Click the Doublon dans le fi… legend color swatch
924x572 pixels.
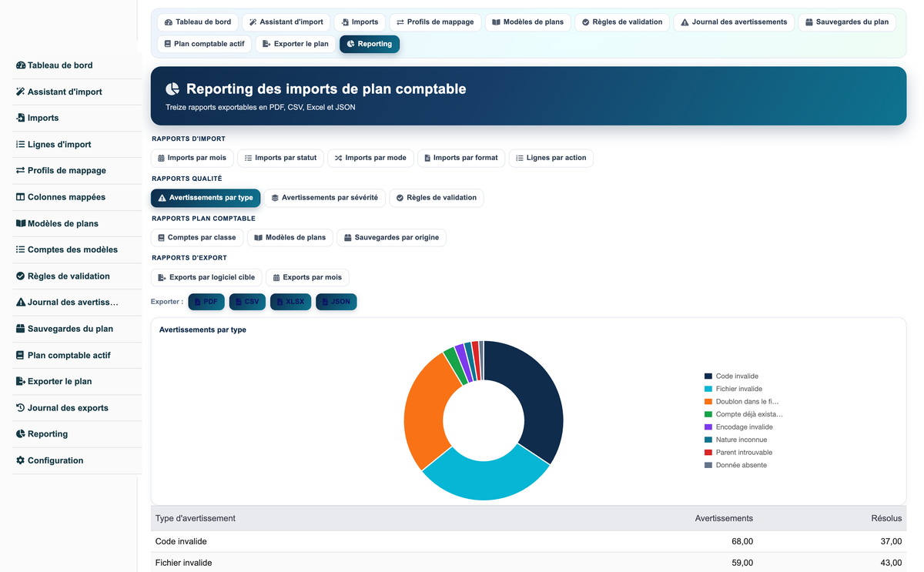tap(708, 402)
